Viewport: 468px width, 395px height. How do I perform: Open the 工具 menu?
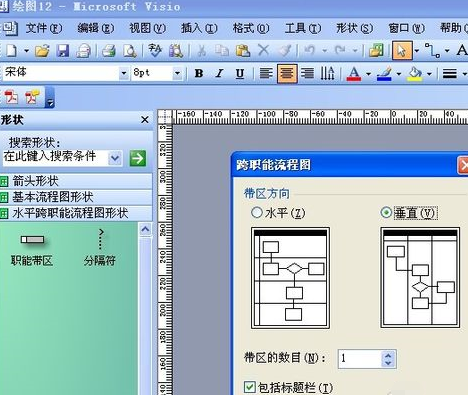coord(303,28)
